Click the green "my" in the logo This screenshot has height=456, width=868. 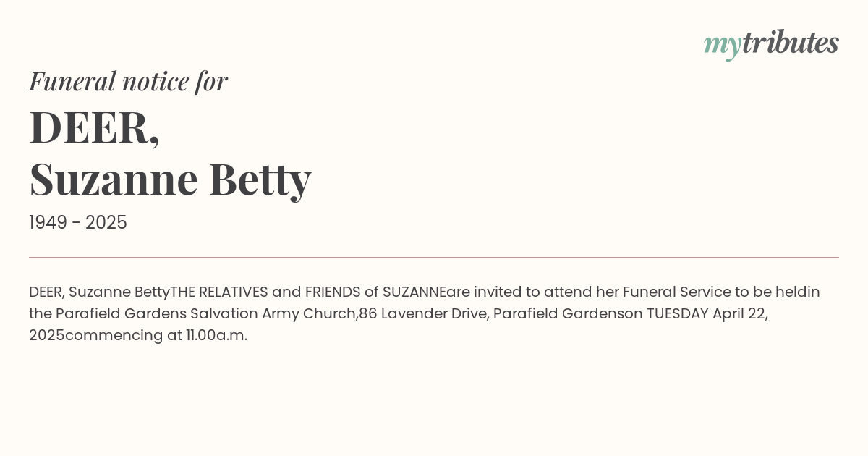tap(722, 46)
